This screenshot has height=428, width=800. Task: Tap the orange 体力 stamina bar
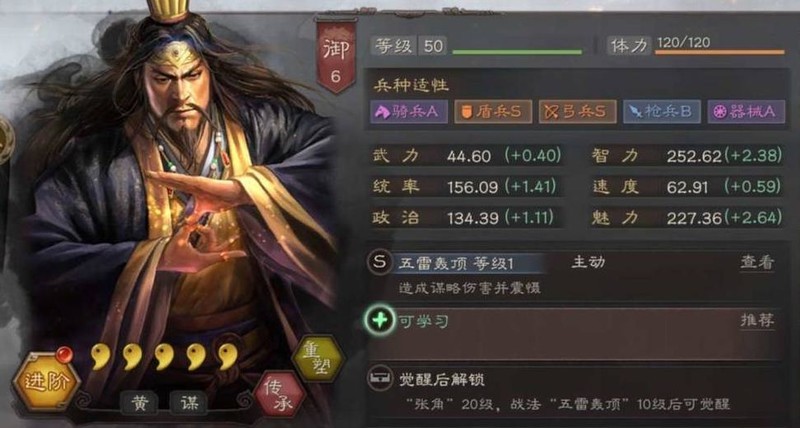tap(719, 52)
